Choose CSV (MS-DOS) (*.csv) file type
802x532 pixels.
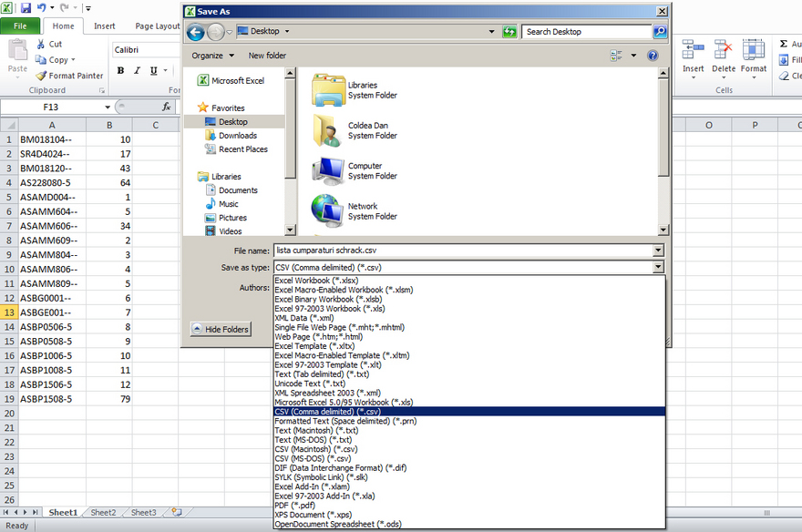[x=469, y=458]
